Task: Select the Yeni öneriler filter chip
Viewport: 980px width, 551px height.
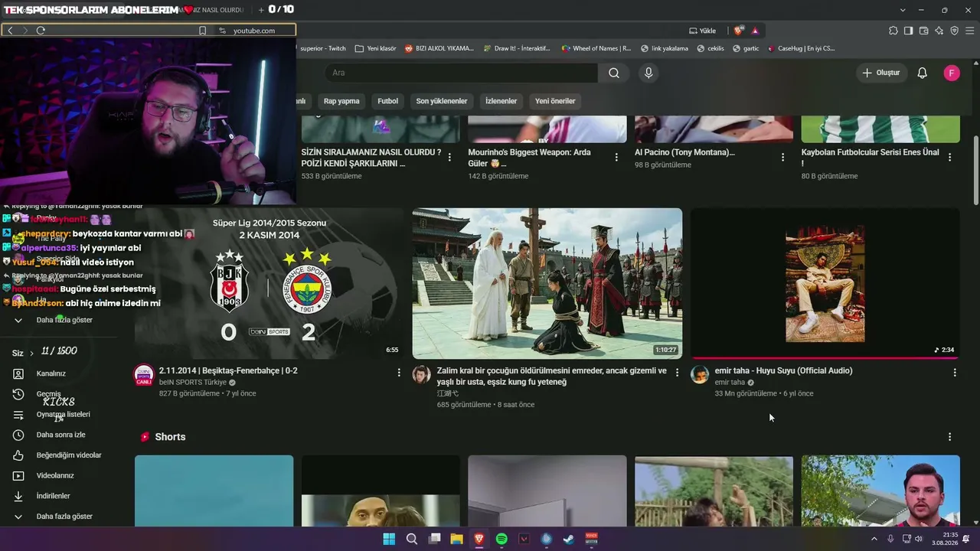Action: coord(555,101)
